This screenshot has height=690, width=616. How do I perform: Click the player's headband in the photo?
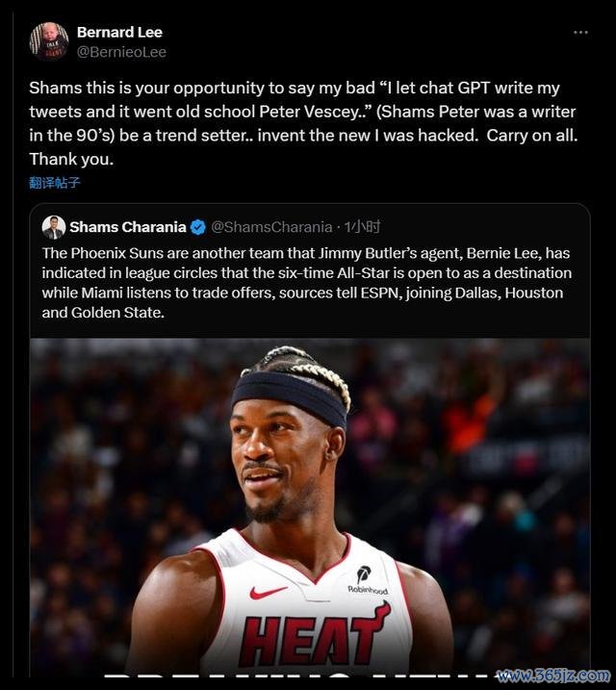click(290, 397)
